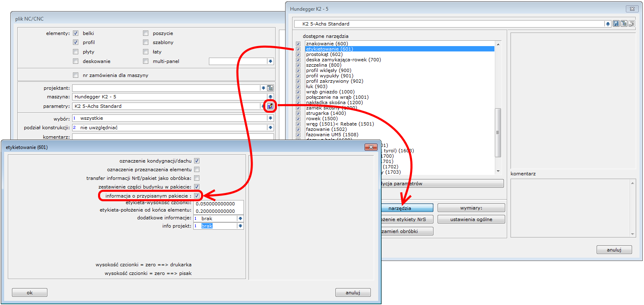The height and width of the screenshot is (305, 644).
Task: Expand the K2 5-Achs Standard dropdown in Hundegger dialog
Action: 607,24
